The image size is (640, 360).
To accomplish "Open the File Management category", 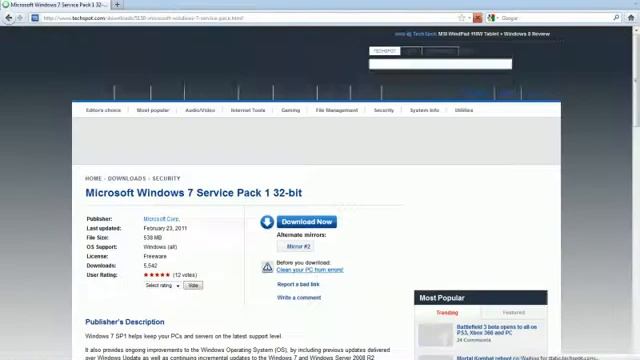I will tap(337, 110).
